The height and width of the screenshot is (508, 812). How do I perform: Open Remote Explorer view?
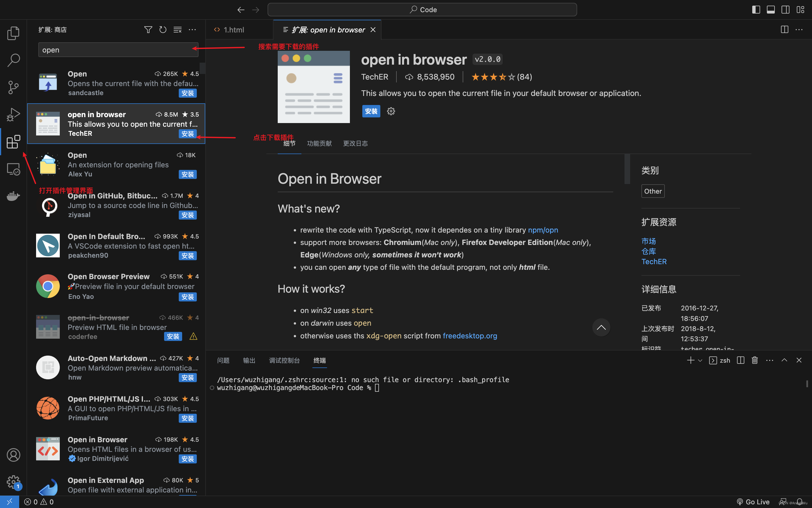click(14, 169)
